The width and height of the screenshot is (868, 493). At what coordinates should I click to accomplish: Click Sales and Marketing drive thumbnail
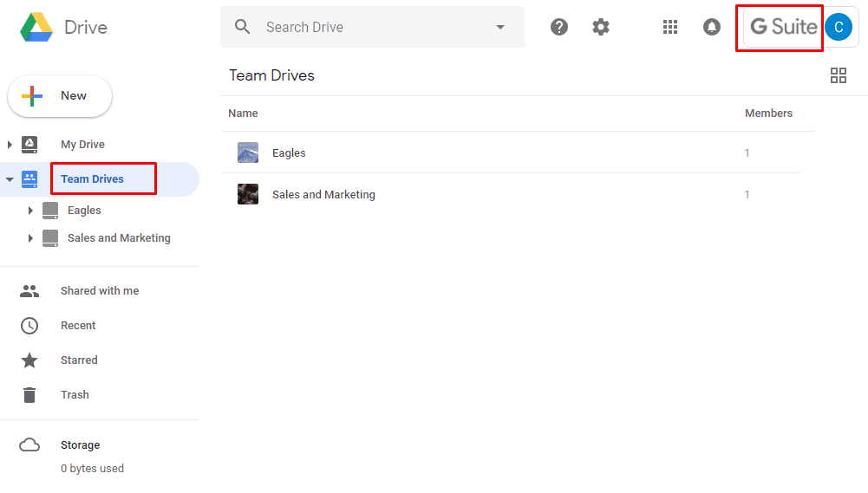pyautogui.click(x=248, y=194)
